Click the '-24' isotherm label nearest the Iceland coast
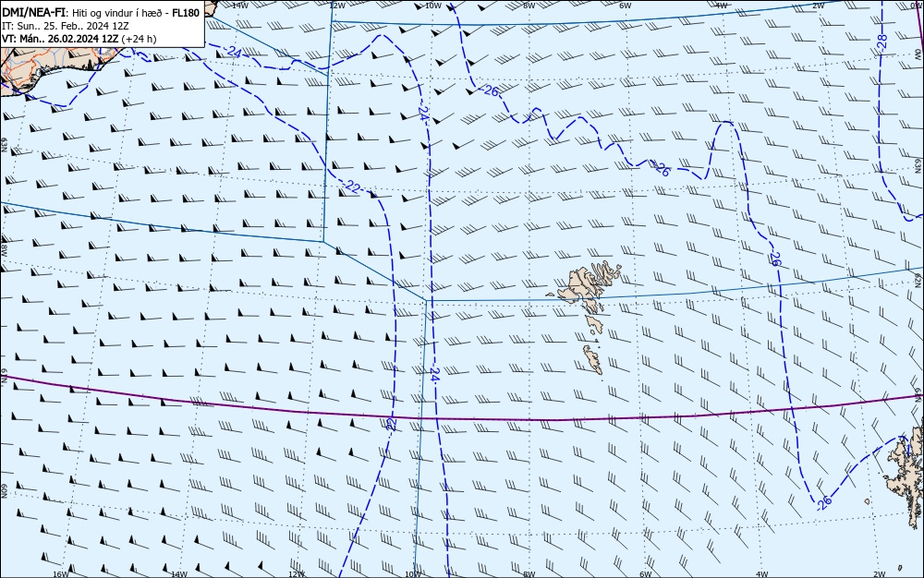 click(233, 53)
